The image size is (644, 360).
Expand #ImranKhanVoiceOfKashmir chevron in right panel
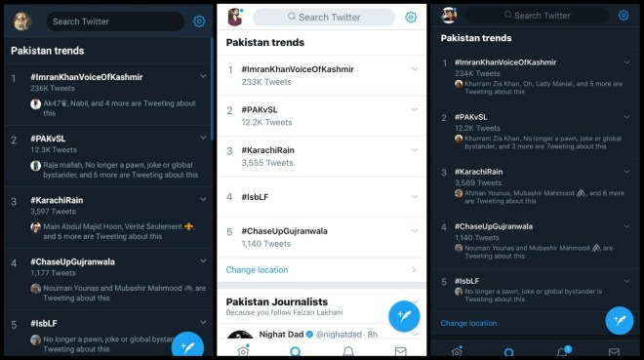(626, 62)
